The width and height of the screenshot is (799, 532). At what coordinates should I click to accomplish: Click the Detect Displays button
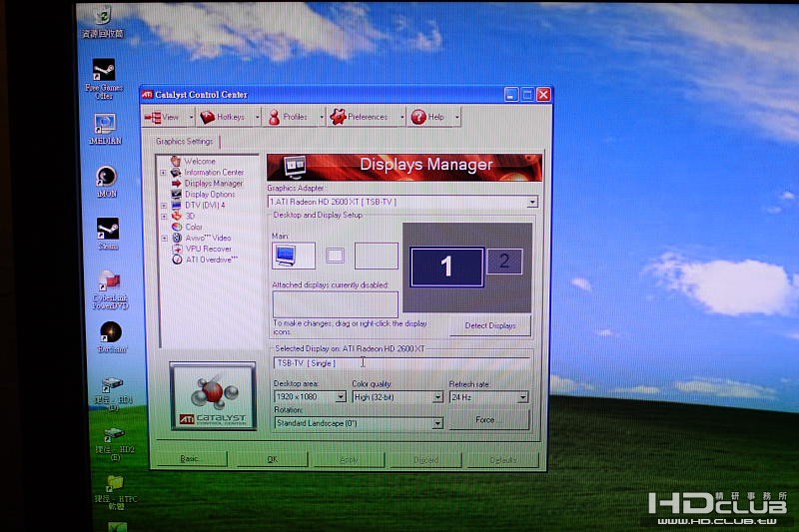(490, 325)
